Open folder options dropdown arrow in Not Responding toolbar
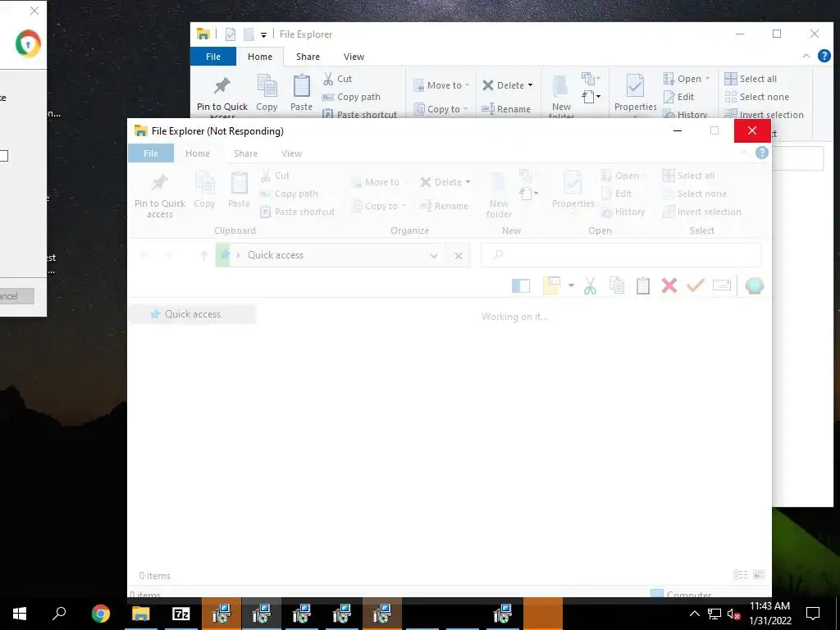Screen dimensions: 840x630 pos(571,285)
